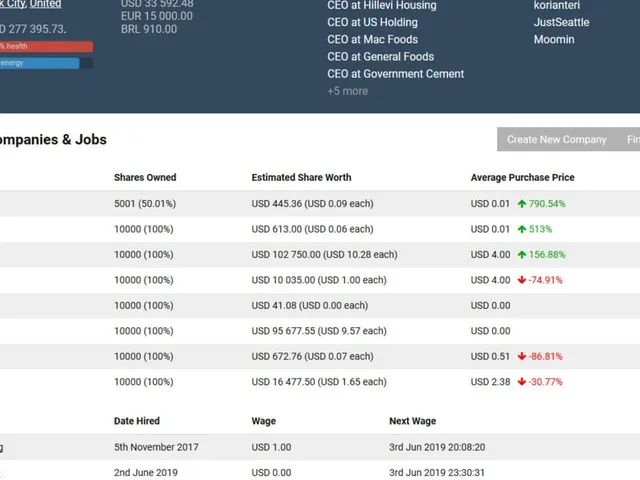Click the Shares Owned column header
This screenshot has height=480, width=640.
pyautogui.click(x=145, y=178)
